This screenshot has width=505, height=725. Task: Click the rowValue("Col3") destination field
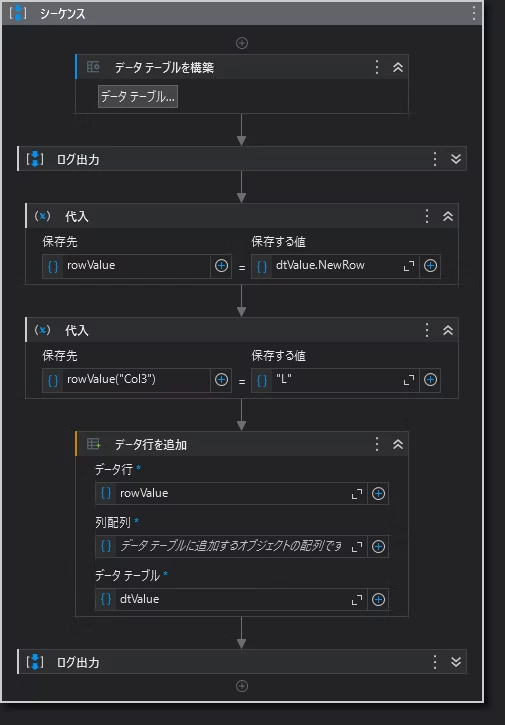(126, 380)
